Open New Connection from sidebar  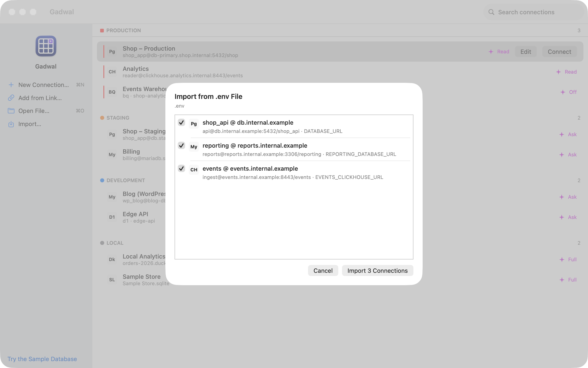coord(46,85)
